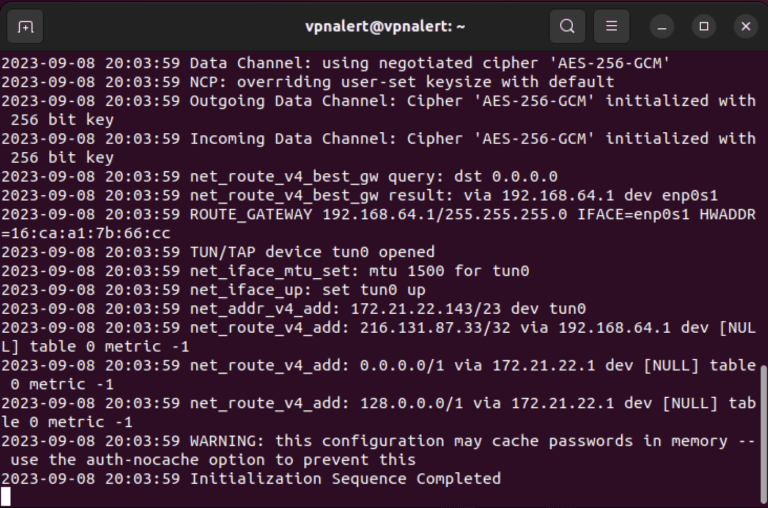
Task: Click the "mtu 1500 for tun0" text
Action: pyautogui.click(x=452, y=271)
